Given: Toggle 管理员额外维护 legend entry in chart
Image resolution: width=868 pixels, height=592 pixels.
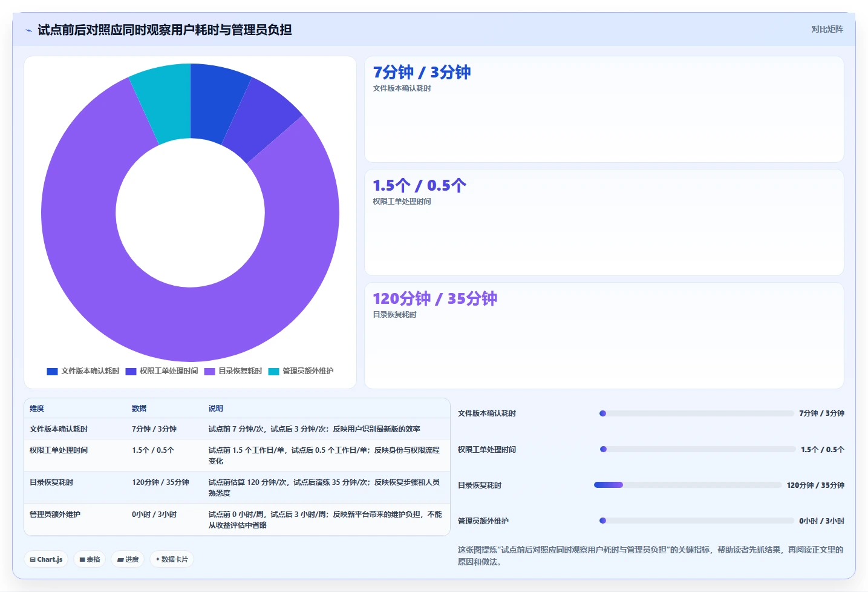Looking at the screenshot, I should coord(301,371).
